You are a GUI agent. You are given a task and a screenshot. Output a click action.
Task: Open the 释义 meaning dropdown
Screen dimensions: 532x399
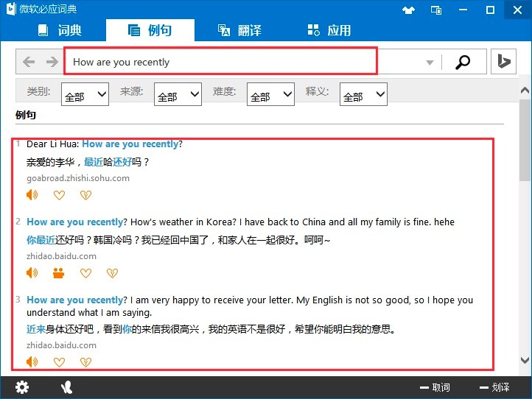[363, 94]
